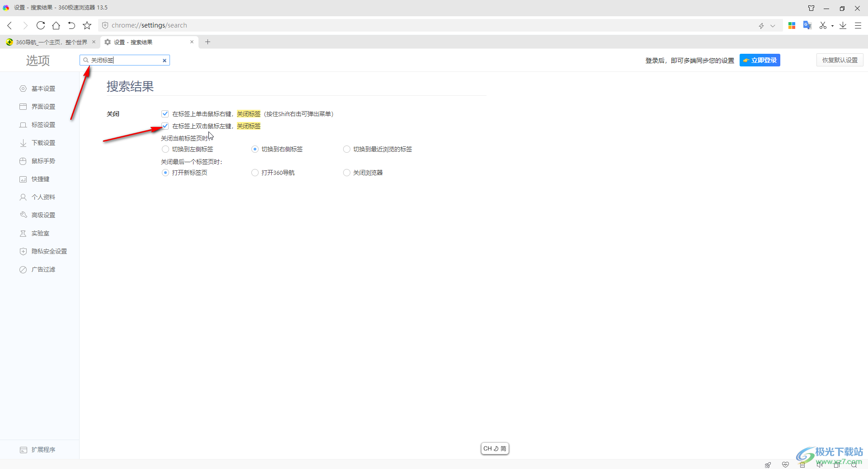Expand the address bar dropdown arrow
868x469 pixels.
pos(773,26)
